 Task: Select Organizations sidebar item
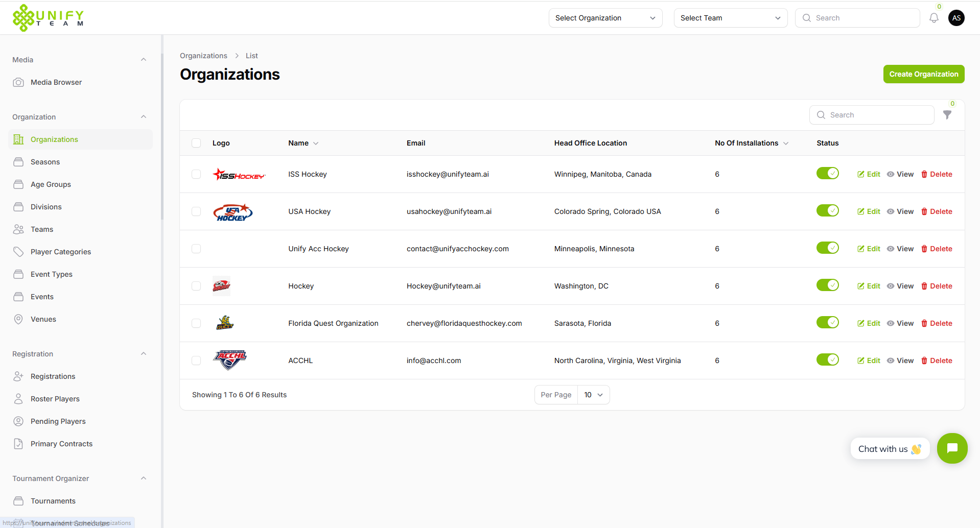tap(80, 139)
